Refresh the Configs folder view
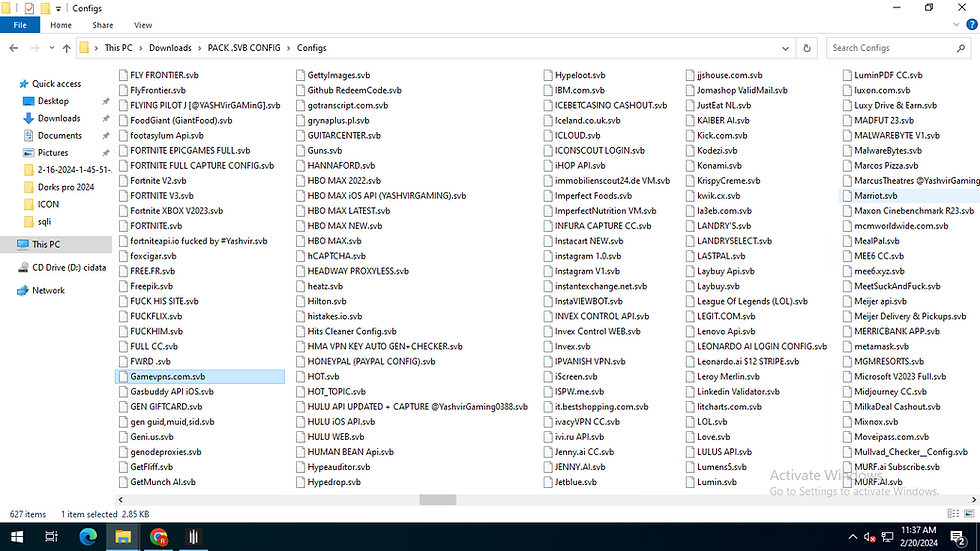 [x=807, y=48]
